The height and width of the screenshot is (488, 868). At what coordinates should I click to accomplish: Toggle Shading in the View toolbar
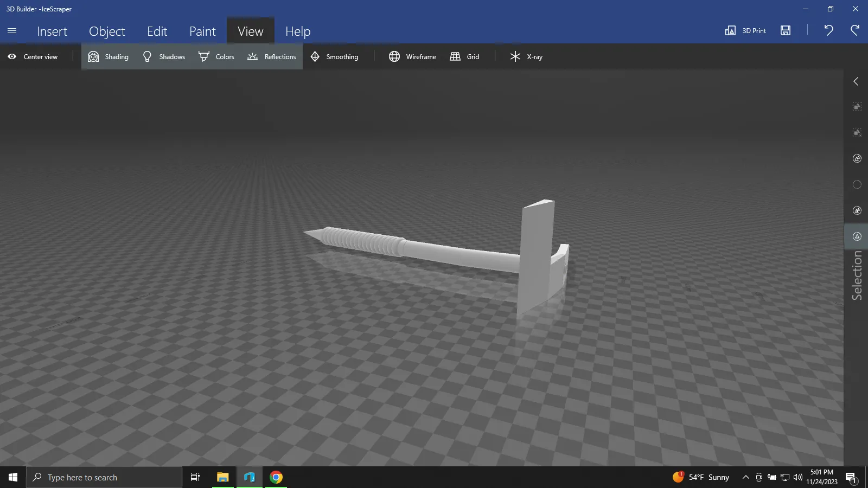click(x=108, y=56)
